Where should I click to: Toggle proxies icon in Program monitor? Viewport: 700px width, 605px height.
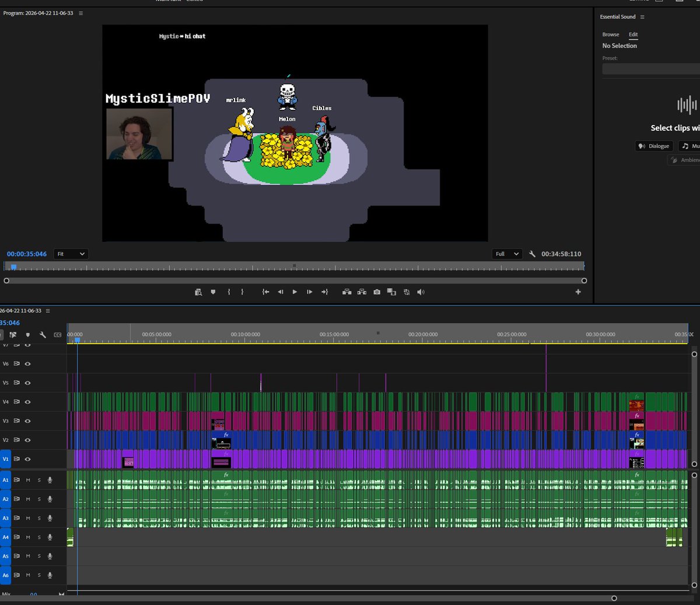tap(407, 292)
